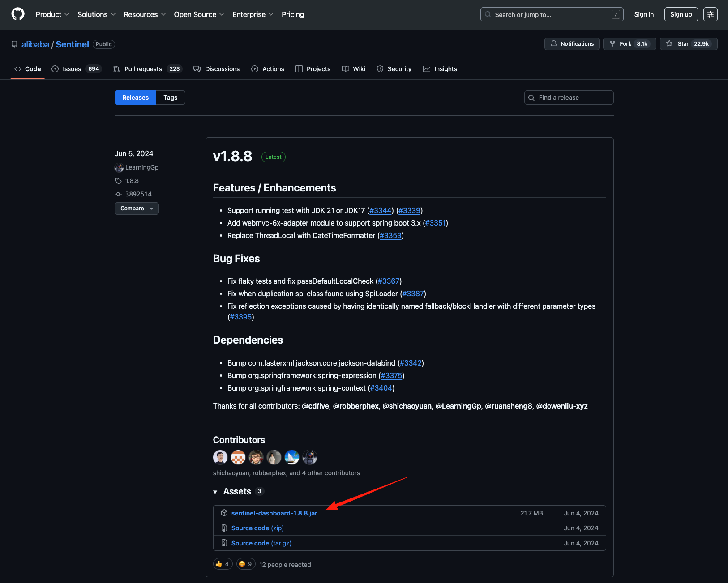
Task: Select the Releases toggle button
Action: pyautogui.click(x=135, y=98)
